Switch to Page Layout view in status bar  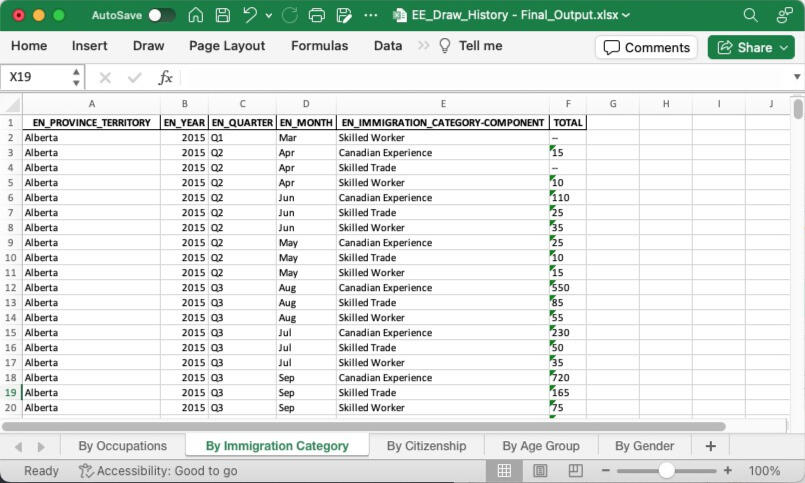pyautogui.click(x=541, y=470)
